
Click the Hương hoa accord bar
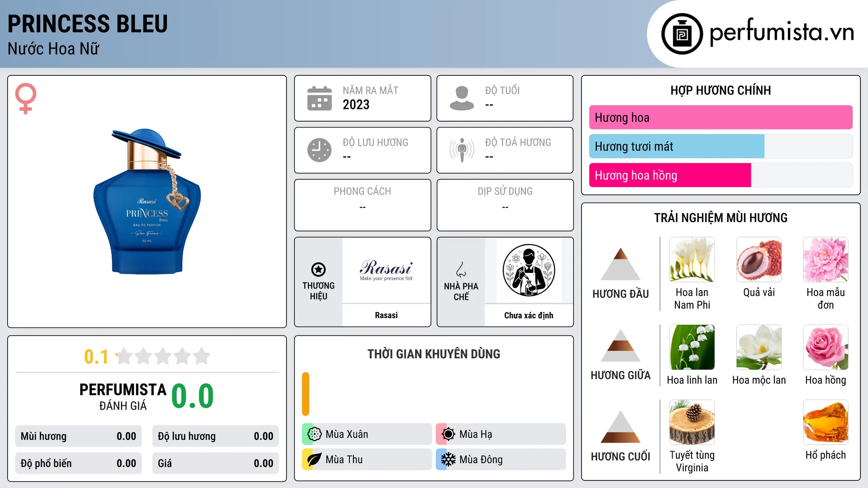[721, 117]
